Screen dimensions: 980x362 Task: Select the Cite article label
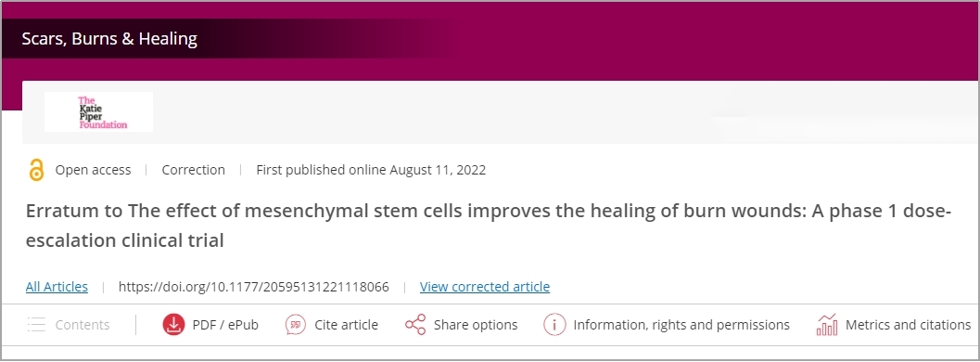click(x=346, y=325)
